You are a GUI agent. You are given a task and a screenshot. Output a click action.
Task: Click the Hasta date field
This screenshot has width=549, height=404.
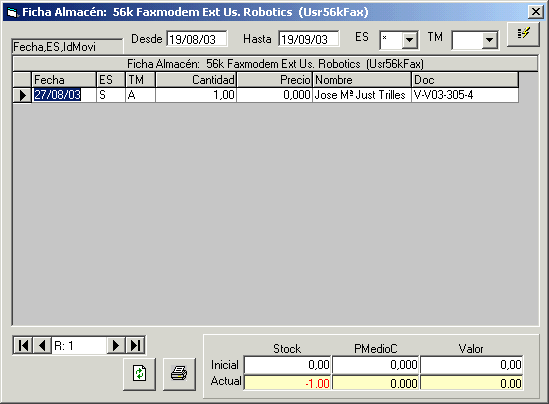[x=309, y=39]
